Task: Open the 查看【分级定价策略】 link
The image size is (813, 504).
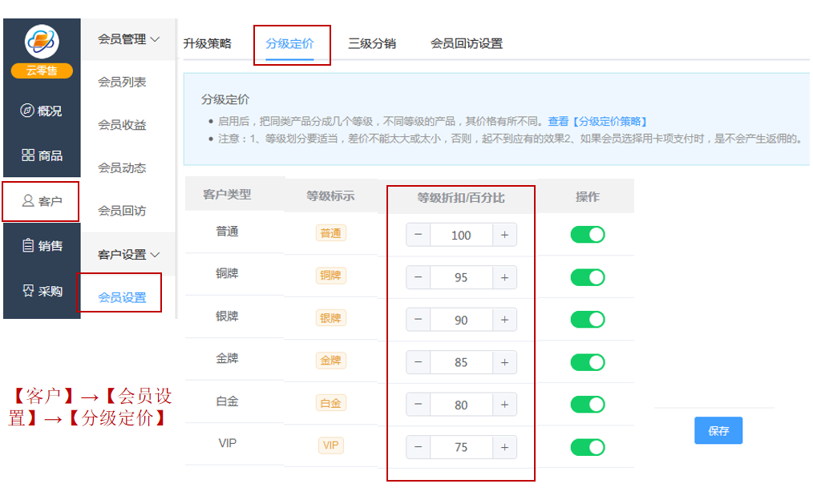Action: 598,121
